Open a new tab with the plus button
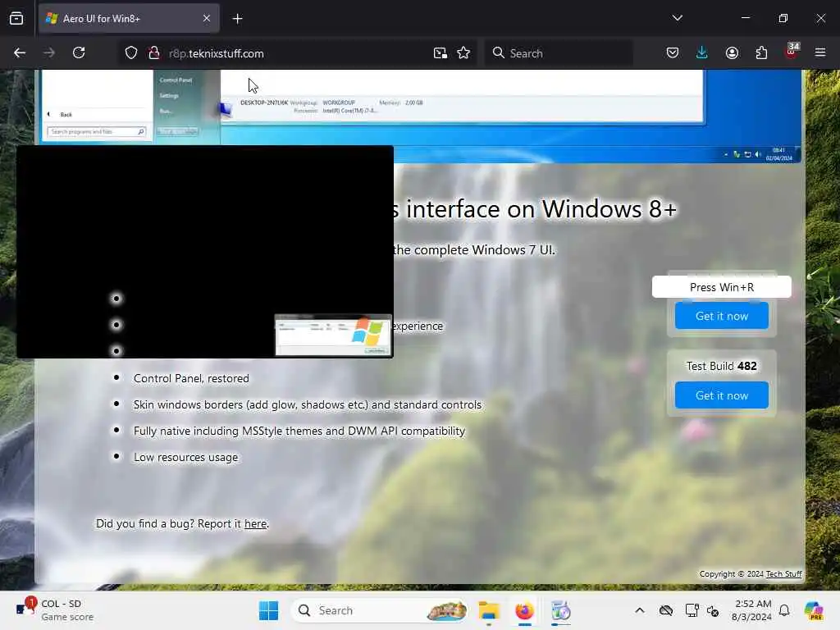This screenshot has height=630, width=840. (237, 19)
